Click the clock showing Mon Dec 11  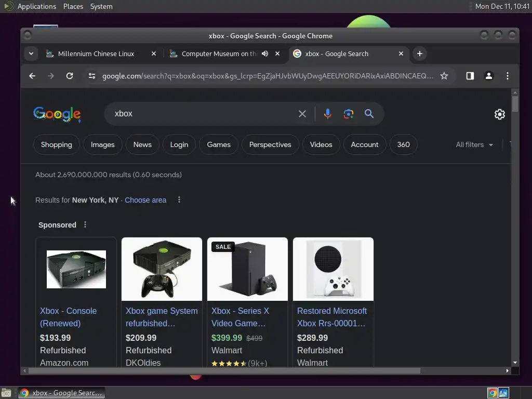click(502, 6)
